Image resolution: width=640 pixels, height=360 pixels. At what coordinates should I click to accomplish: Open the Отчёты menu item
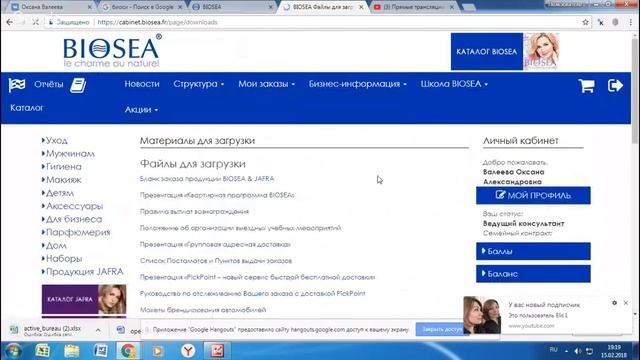click(49, 84)
